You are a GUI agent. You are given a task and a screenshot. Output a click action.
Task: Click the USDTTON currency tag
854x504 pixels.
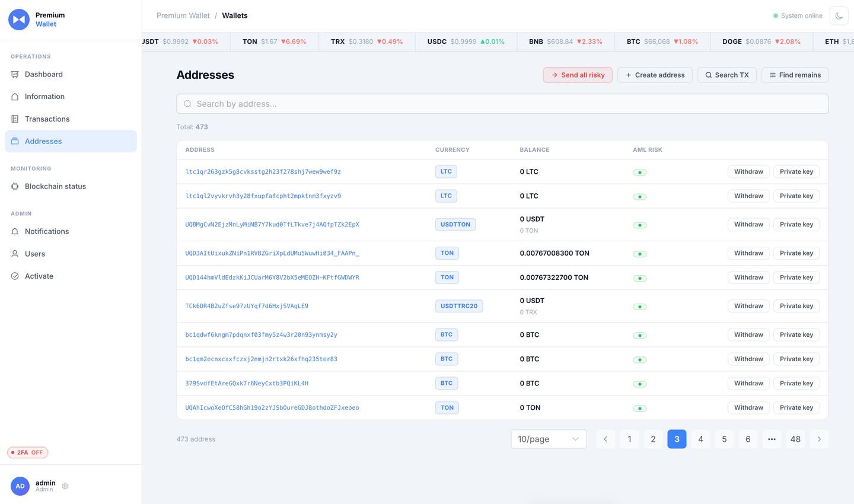pos(455,225)
